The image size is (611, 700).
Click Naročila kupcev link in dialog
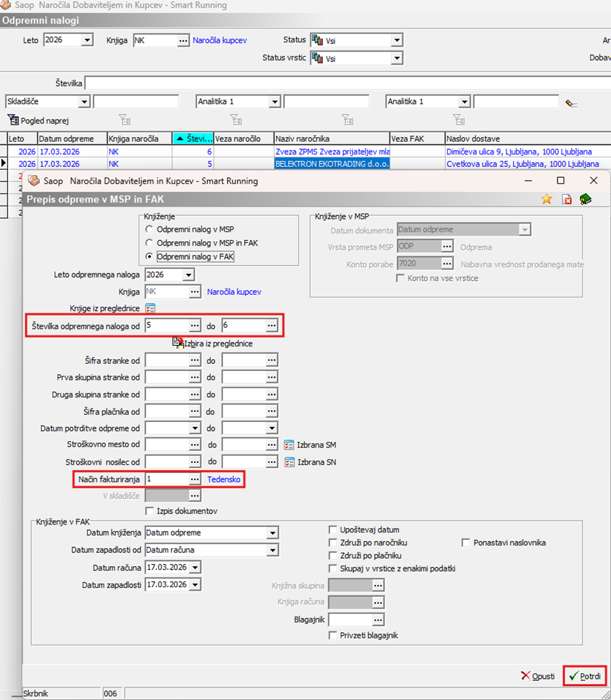[234, 292]
